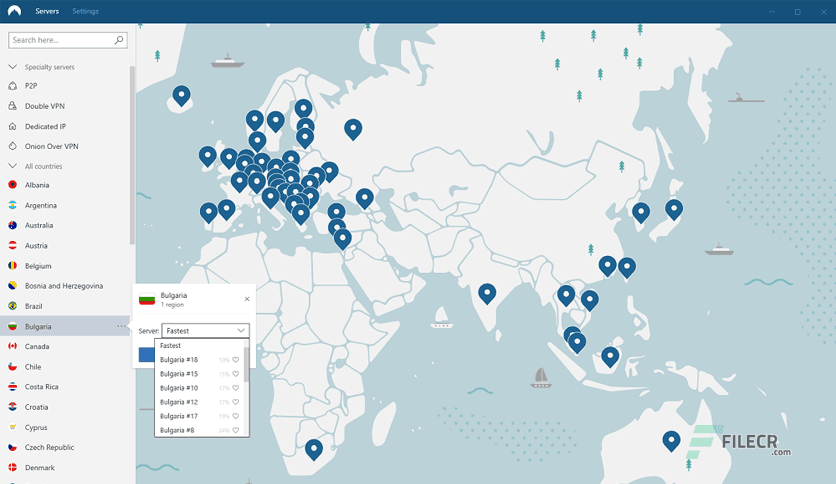Switch to the Settings tab
The width and height of the screenshot is (836, 484).
point(85,11)
